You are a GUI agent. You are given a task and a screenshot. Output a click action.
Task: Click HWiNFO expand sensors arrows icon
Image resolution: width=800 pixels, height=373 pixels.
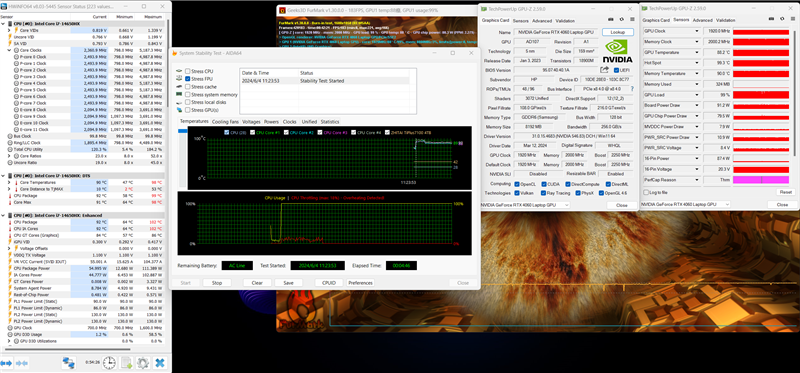click(x=6, y=363)
